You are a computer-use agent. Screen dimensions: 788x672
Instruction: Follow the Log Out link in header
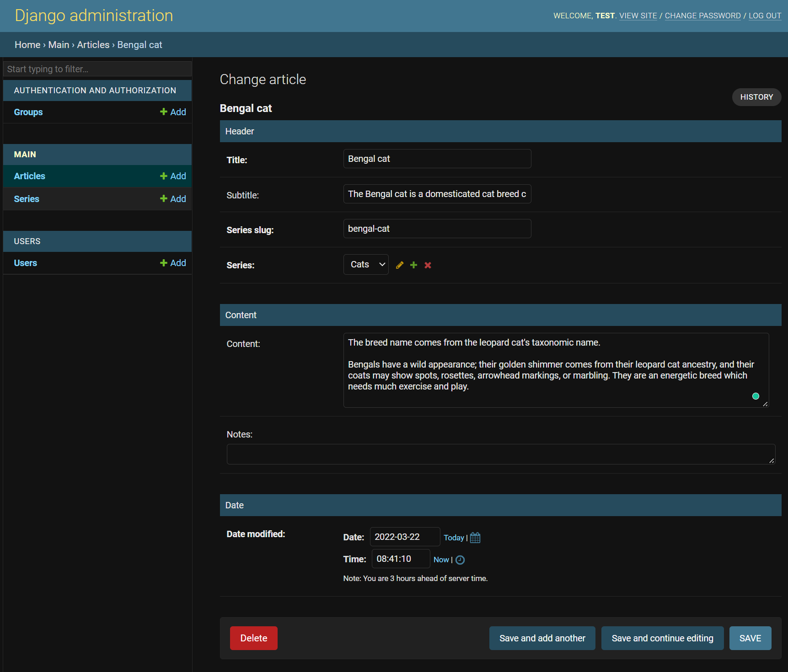[x=765, y=16]
